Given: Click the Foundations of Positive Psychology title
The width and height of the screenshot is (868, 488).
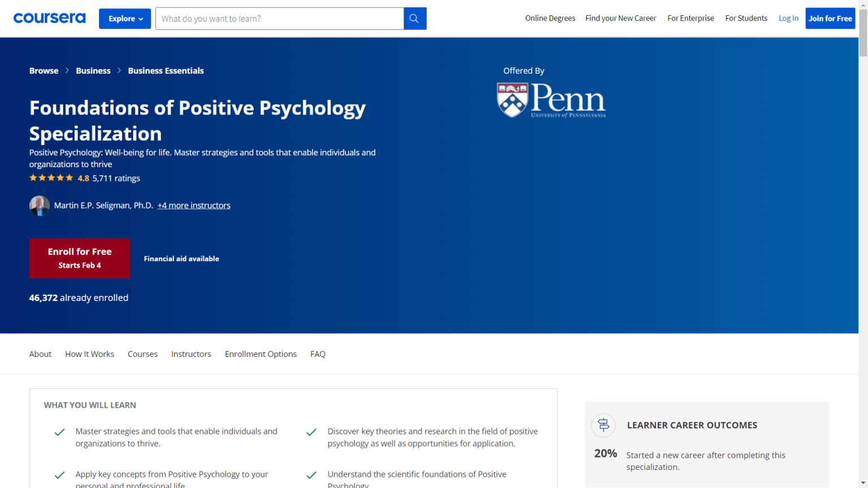Looking at the screenshot, I should click(197, 120).
